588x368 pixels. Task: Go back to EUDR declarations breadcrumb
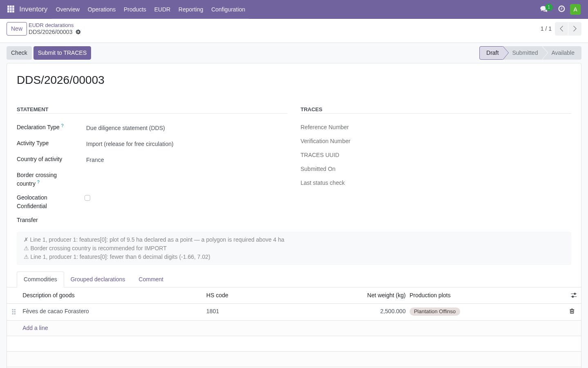(51, 25)
